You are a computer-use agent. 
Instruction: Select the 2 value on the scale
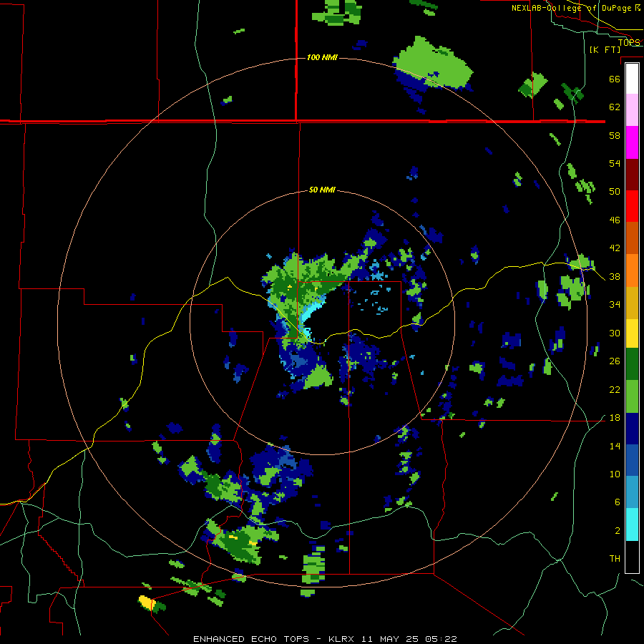[x=618, y=531]
